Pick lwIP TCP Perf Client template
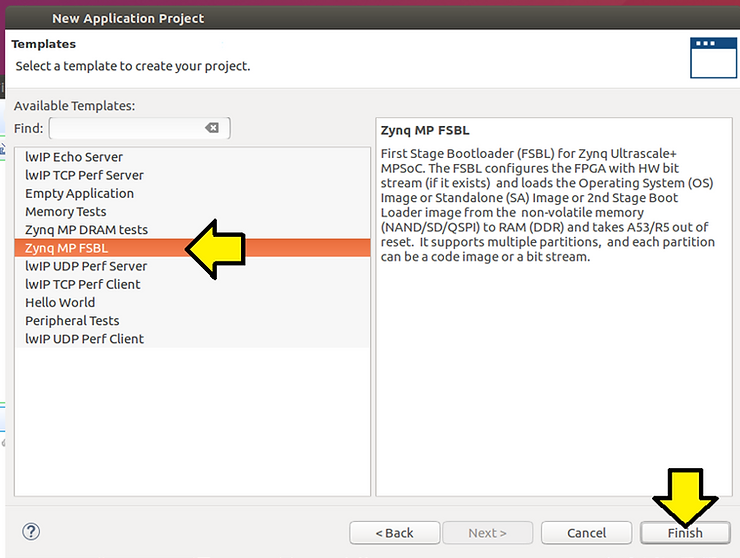Screen dimensions: 740x558 click(x=193, y=284)
